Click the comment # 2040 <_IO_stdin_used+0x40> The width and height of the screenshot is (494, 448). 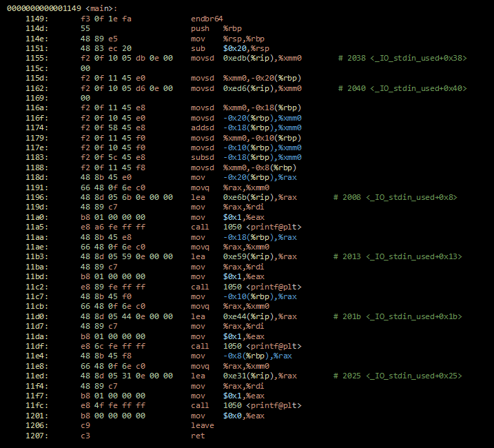click(x=402, y=88)
